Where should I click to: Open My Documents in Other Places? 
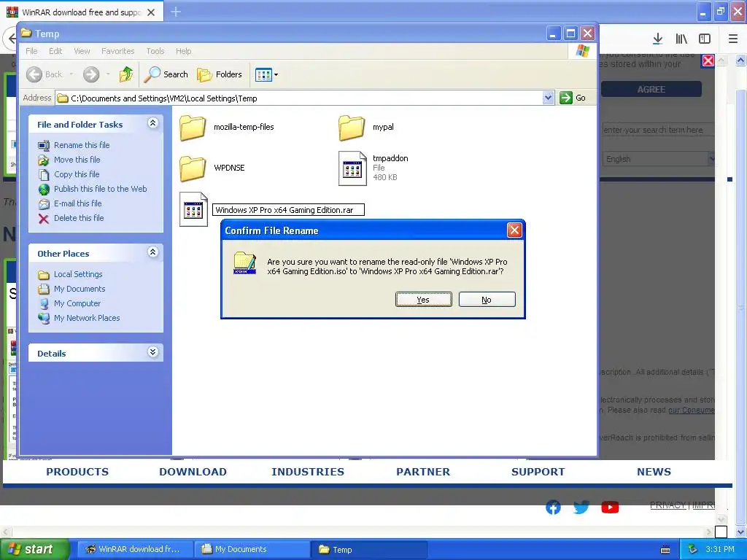(79, 289)
